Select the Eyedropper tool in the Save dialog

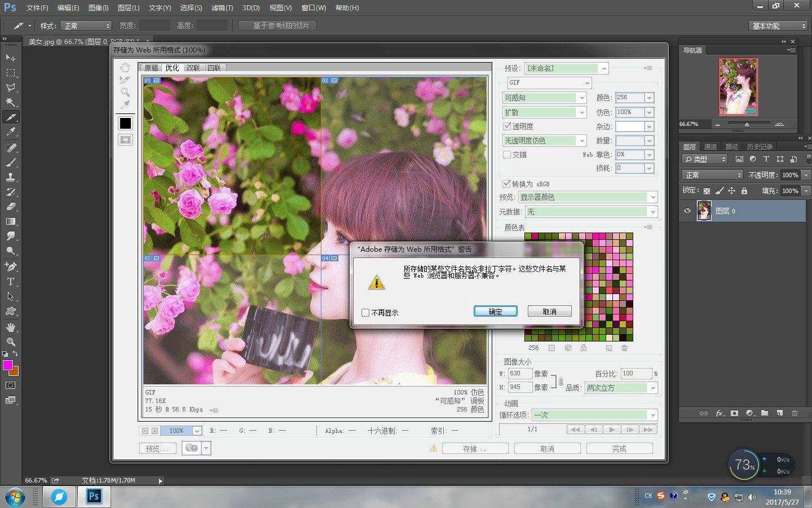[x=125, y=104]
